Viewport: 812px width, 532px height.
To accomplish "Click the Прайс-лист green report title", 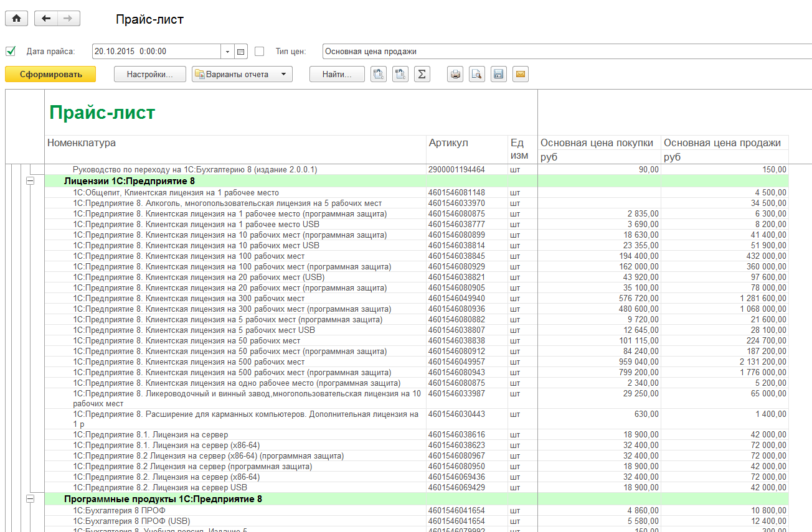I will coord(102,113).
